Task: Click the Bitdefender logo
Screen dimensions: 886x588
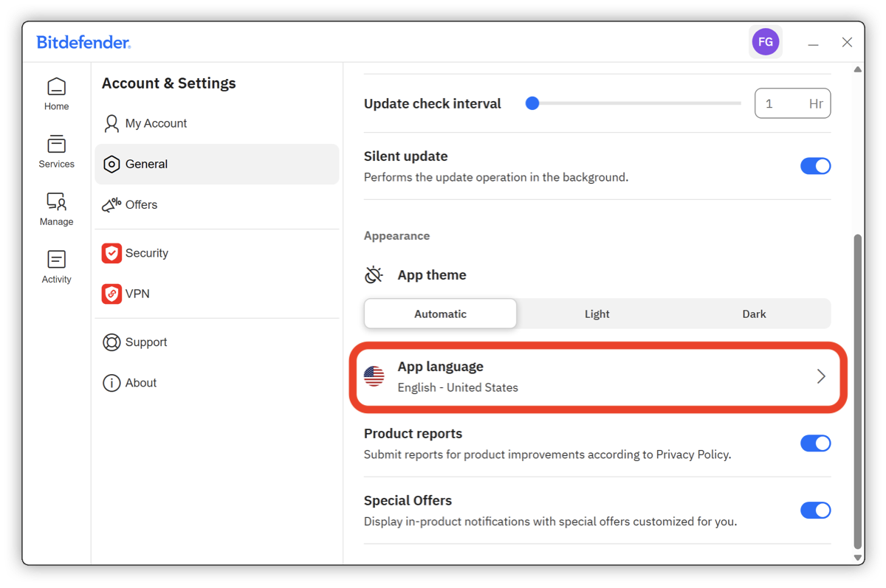Action: tap(83, 43)
